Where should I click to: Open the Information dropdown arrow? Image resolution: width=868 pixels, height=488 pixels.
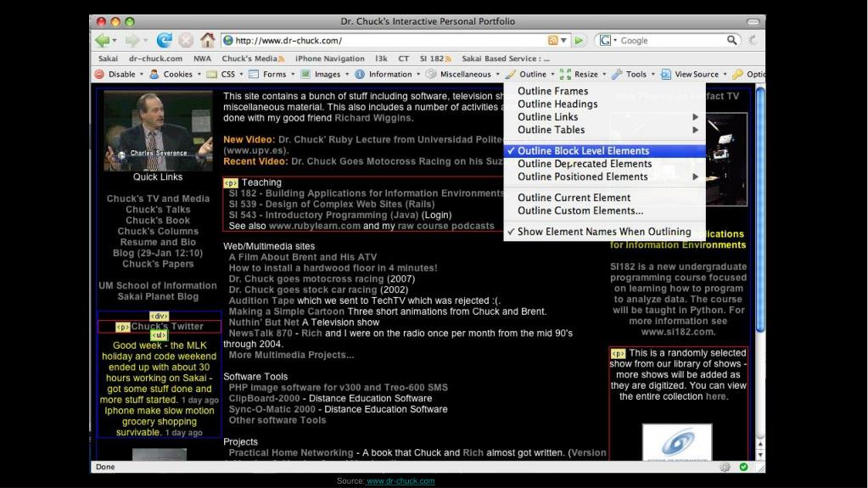[418, 74]
